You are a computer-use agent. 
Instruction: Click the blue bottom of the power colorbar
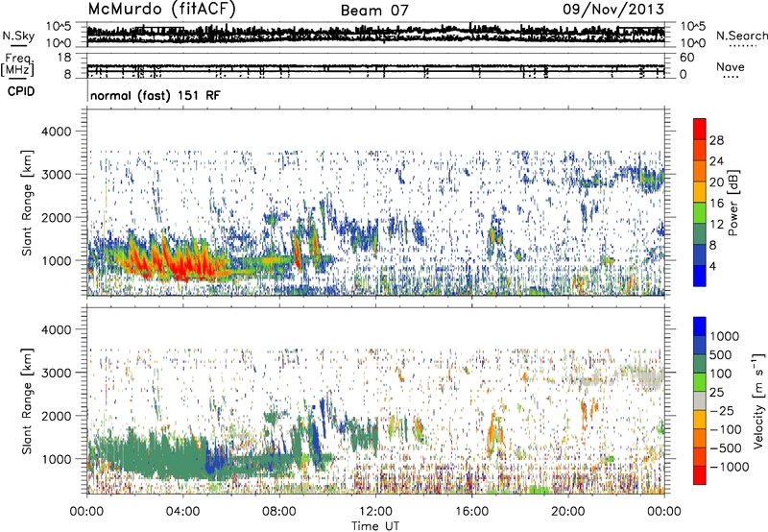click(x=700, y=277)
